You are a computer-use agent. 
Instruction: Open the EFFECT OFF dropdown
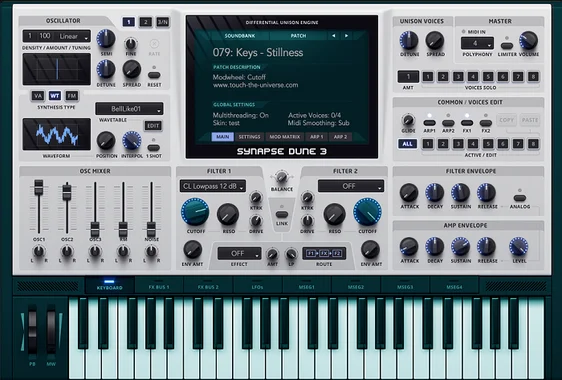coord(239,254)
